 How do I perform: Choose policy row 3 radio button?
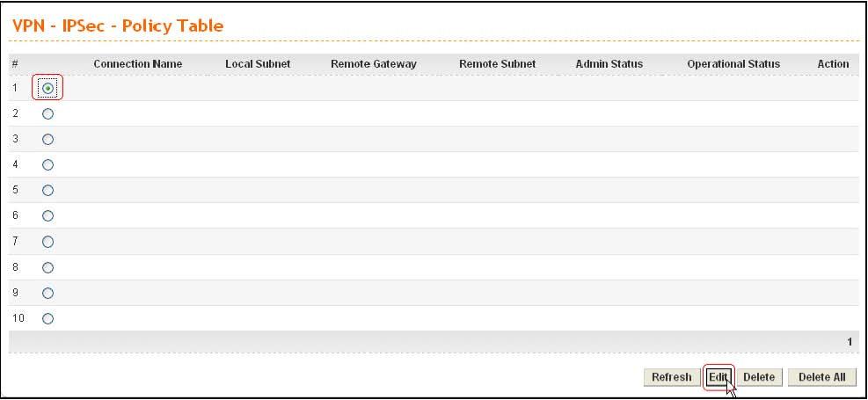pyautogui.click(x=48, y=139)
